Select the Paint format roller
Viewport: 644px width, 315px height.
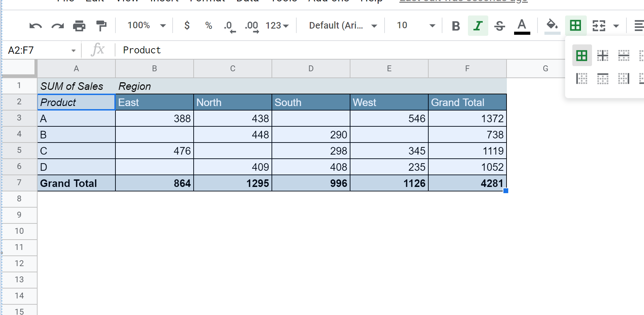pyautogui.click(x=101, y=26)
